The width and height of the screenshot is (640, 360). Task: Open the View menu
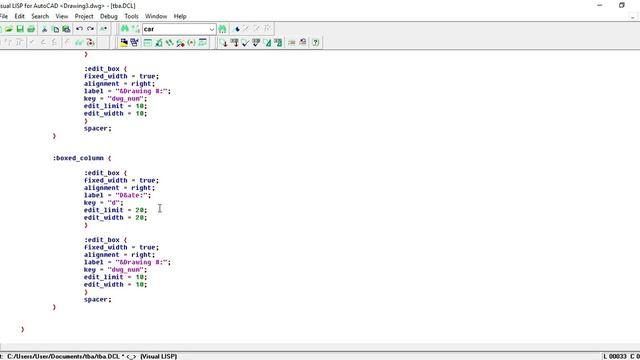[62, 16]
